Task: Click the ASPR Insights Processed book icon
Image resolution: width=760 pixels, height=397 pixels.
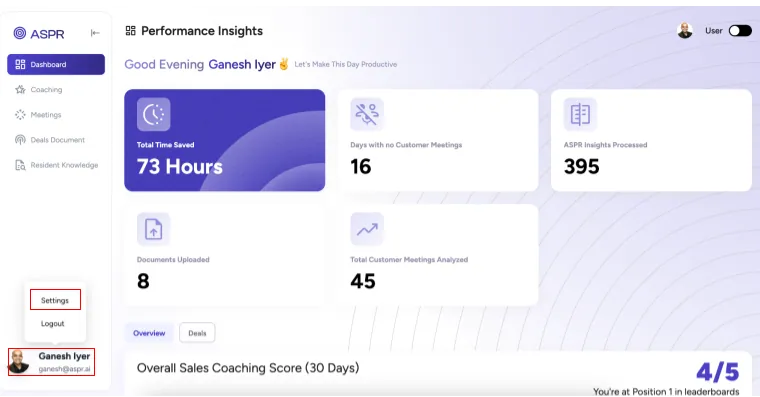Action: click(x=580, y=114)
